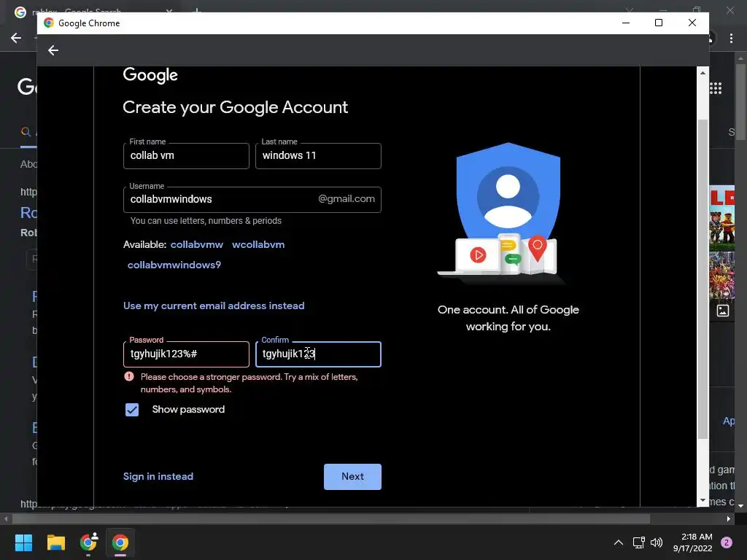Click the popup scrollbar up arrow
The width and height of the screenshot is (747, 560).
coord(703,73)
